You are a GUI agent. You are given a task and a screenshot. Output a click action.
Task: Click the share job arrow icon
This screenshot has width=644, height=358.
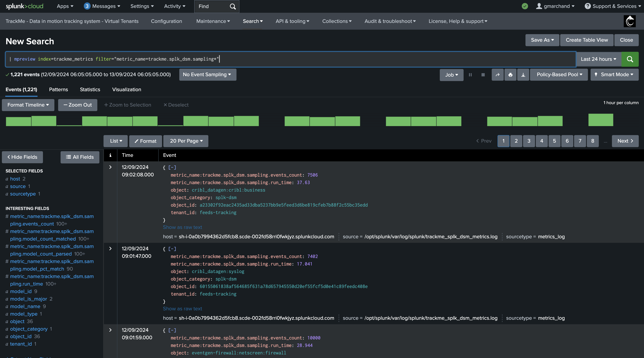[498, 75]
